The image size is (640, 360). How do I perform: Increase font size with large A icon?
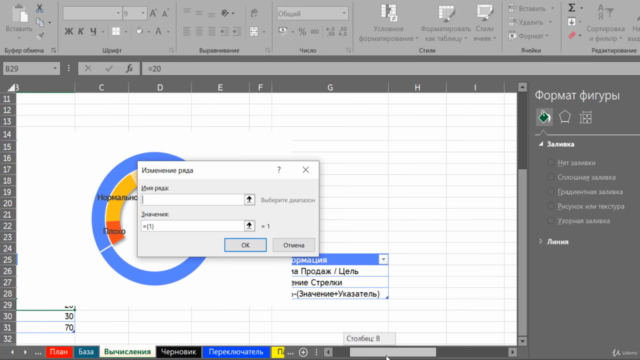(x=153, y=13)
